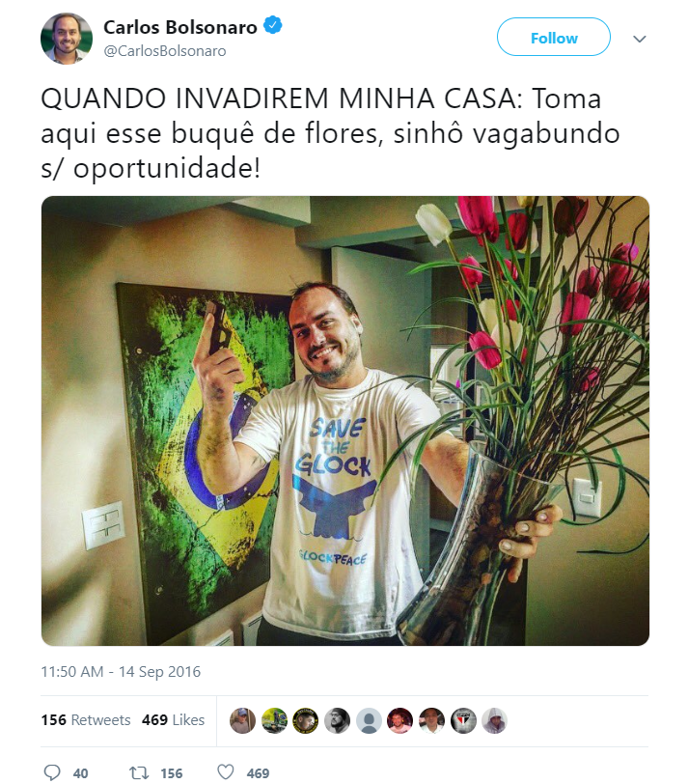The width and height of the screenshot is (688, 784).
Task: Open the tweet timestamp 14 Sep 2016
Action: (121, 671)
